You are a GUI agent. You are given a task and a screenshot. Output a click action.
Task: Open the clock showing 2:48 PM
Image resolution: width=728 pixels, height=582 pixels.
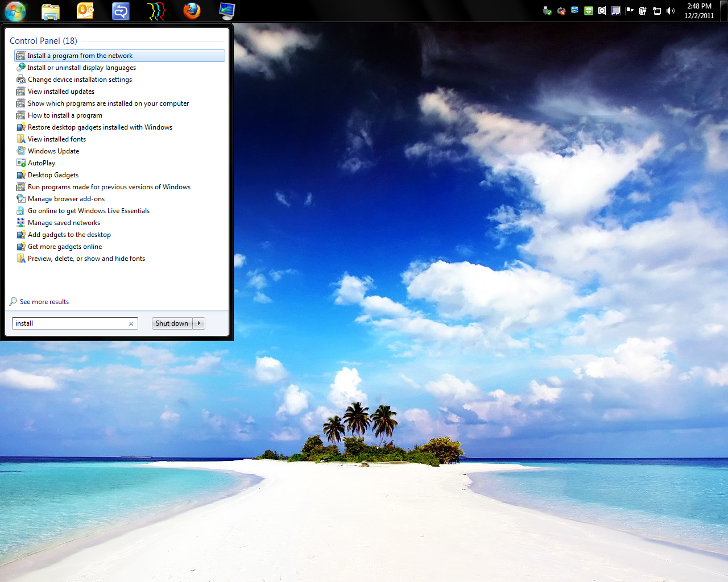pyautogui.click(x=699, y=11)
